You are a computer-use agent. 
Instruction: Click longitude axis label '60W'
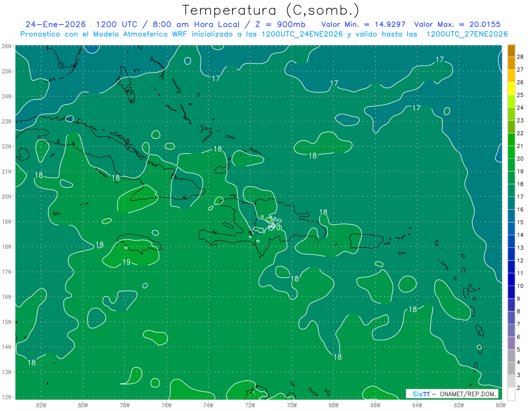coord(501,405)
